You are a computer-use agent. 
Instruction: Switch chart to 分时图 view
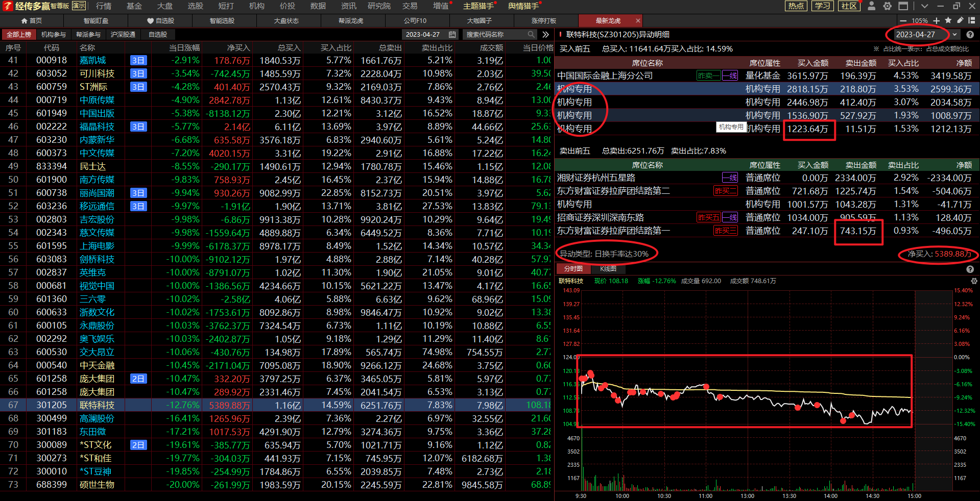(x=573, y=269)
